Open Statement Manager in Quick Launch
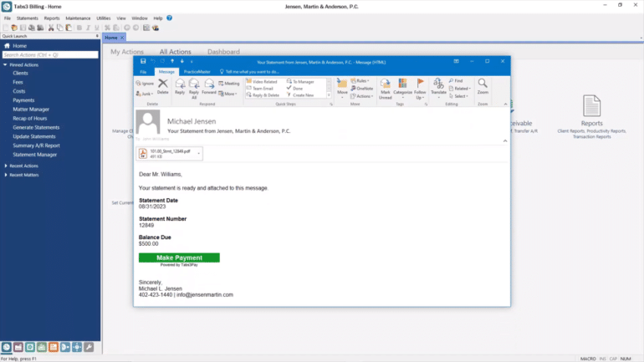 pos(34,155)
